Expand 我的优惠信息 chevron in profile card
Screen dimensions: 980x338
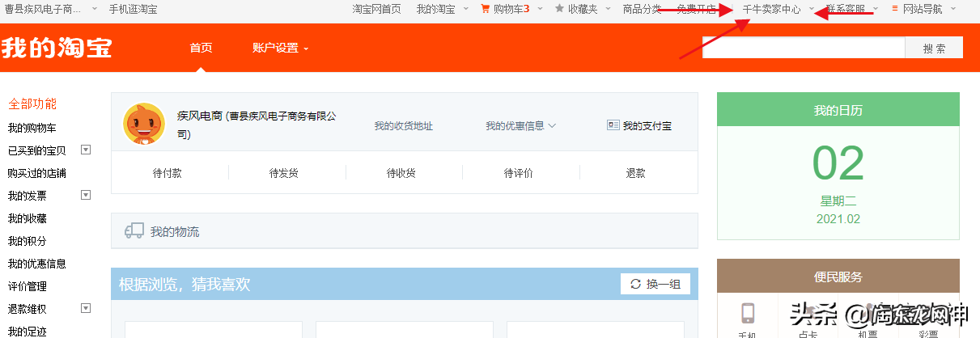(x=552, y=125)
